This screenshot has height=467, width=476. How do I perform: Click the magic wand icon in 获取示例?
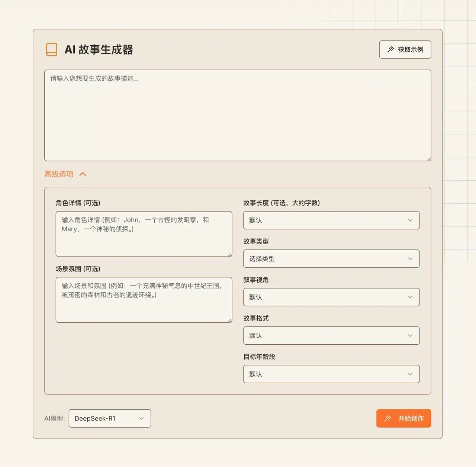[x=390, y=49]
